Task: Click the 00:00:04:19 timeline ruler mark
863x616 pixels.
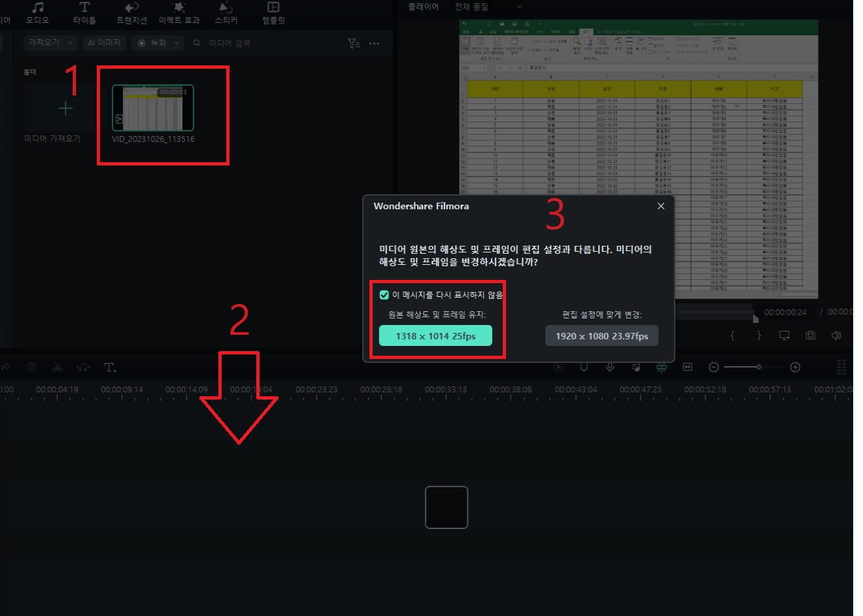Action: tap(57, 390)
